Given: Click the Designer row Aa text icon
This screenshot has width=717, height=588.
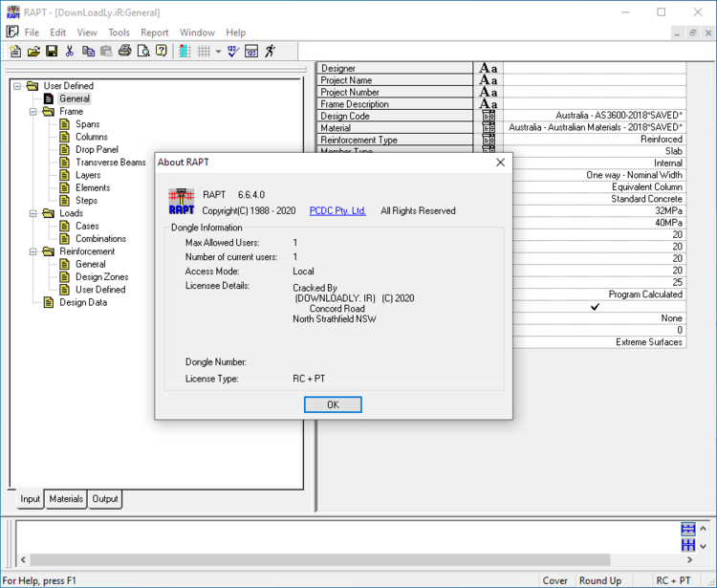Looking at the screenshot, I should (x=488, y=68).
